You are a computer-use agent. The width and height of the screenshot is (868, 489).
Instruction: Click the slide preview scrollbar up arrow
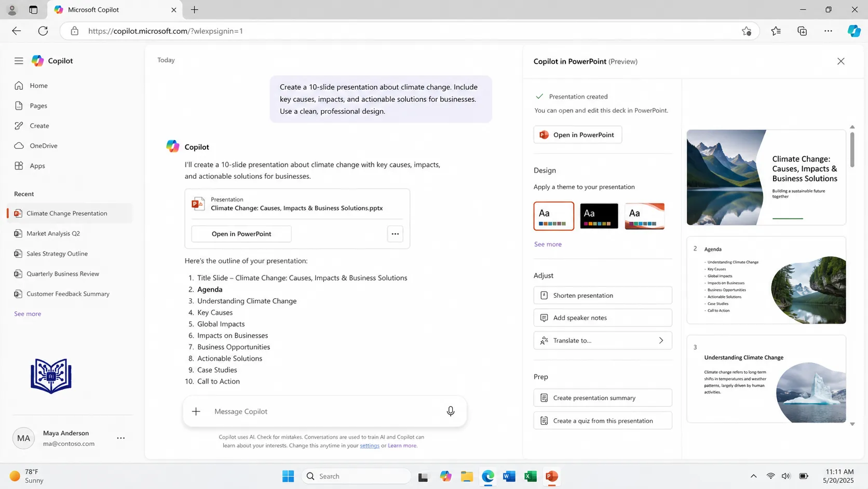852,127
